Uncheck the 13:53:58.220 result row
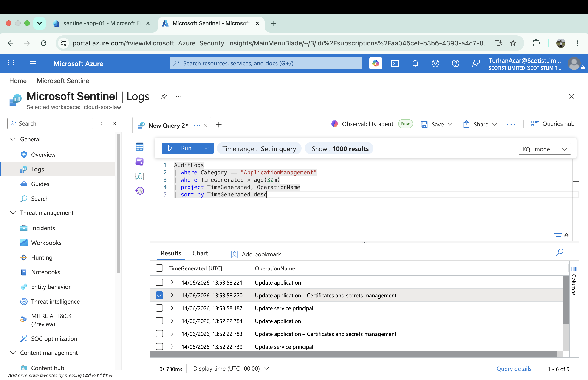Screen dimensions: 588x380 (x=159, y=295)
